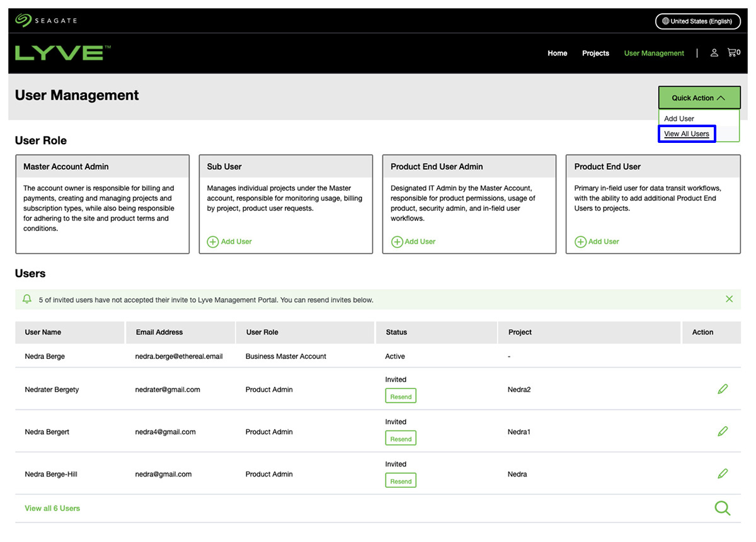Viewport: 756px width, 542px height.
Task: Open View all 6 Users link
Action: click(x=52, y=508)
